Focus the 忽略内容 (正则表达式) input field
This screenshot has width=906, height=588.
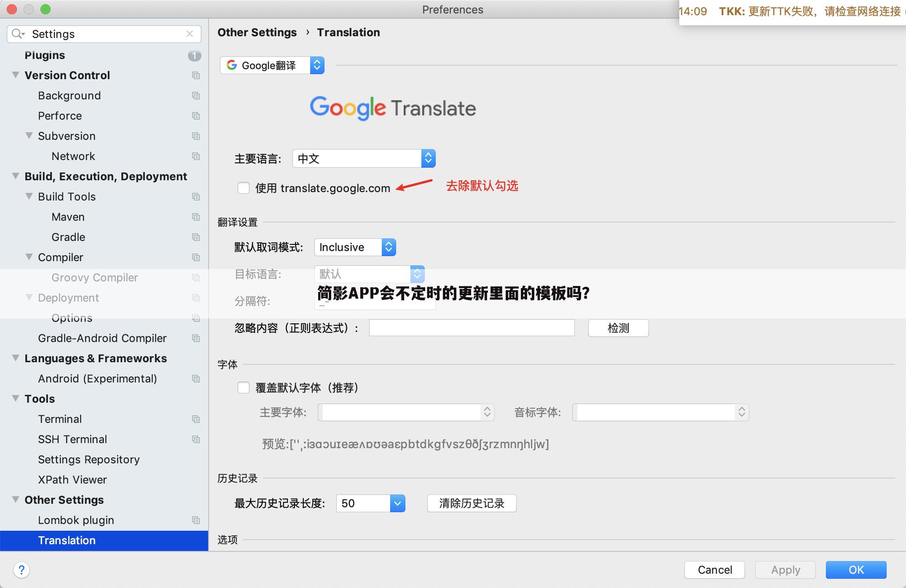click(x=472, y=328)
